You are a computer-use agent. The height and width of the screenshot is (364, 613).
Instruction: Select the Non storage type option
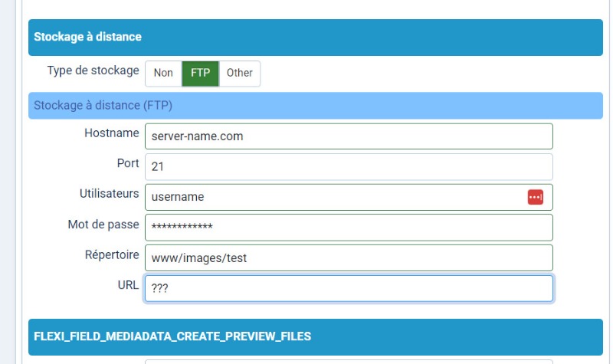[x=163, y=73]
